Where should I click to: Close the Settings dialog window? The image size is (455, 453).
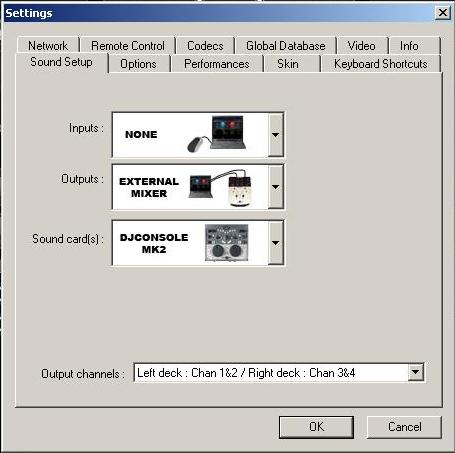pos(443,13)
